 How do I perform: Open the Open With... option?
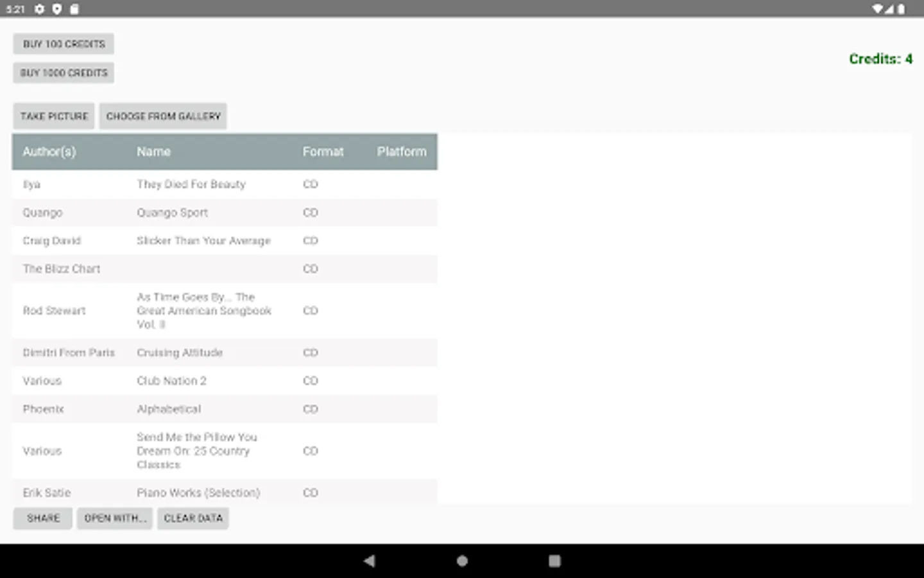pyautogui.click(x=114, y=518)
